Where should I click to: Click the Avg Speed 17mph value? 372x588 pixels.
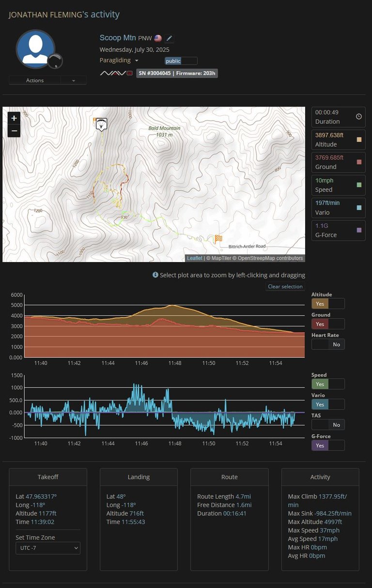(328, 539)
